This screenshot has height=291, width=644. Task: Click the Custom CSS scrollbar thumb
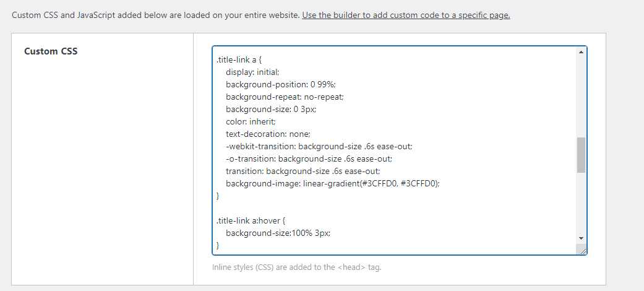tap(581, 155)
